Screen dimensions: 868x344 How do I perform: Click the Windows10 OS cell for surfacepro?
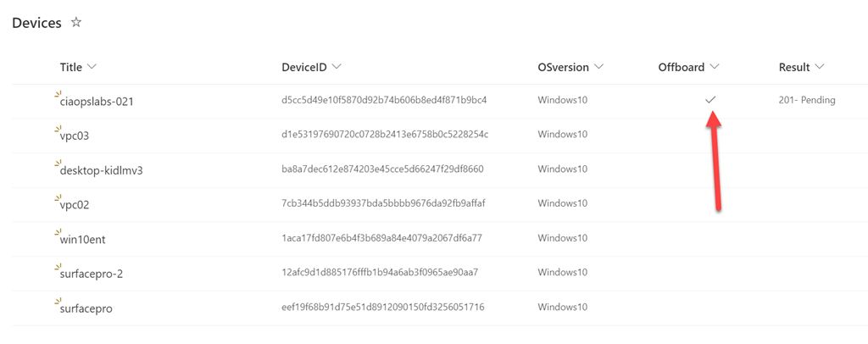(x=562, y=307)
